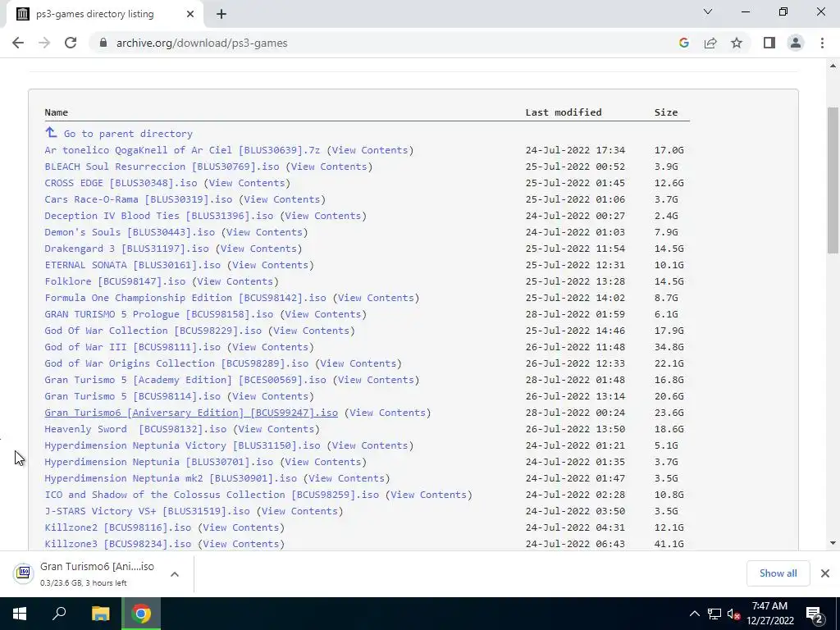Open the Windows Start menu
The image size is (840, 630).
[x=20, y=614]
